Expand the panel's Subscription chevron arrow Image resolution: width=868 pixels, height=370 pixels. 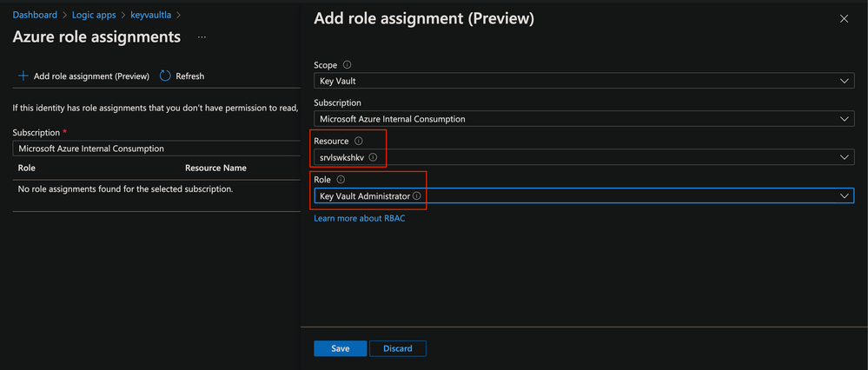(844, 119)
